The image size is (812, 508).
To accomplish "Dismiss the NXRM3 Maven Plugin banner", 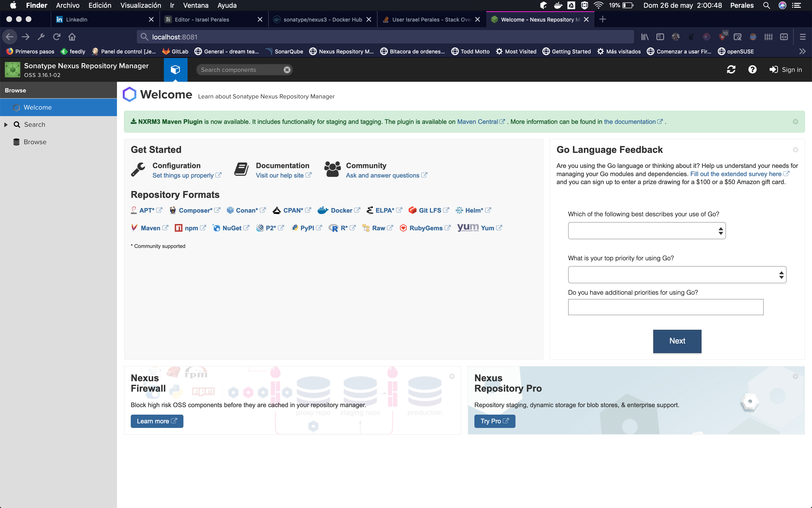I will (x=796, y=122).
